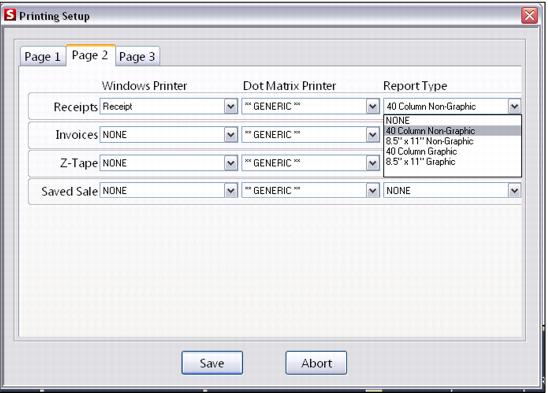
Task: Click the Printing Setup app icon in title bar
Action: click(10, 15)
